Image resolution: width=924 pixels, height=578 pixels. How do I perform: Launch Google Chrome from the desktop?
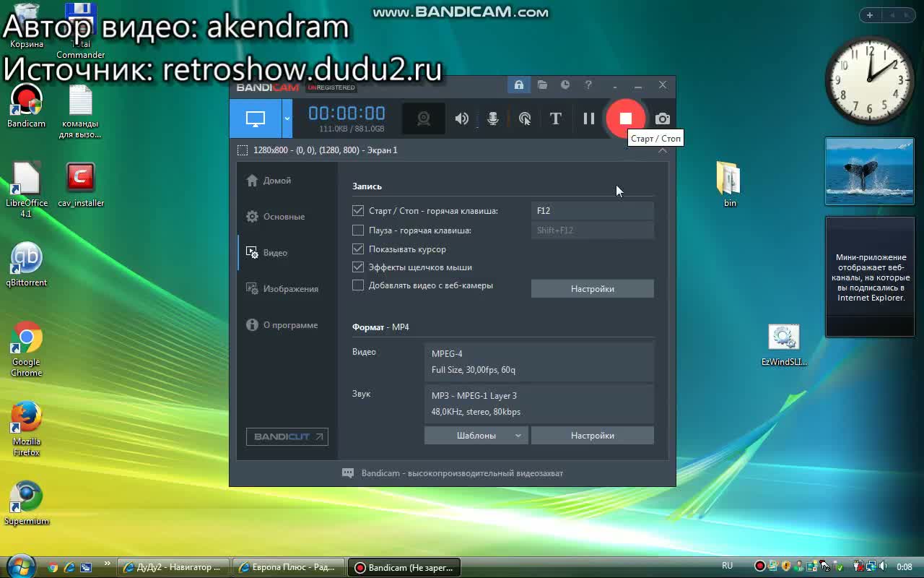coord(27,350)
